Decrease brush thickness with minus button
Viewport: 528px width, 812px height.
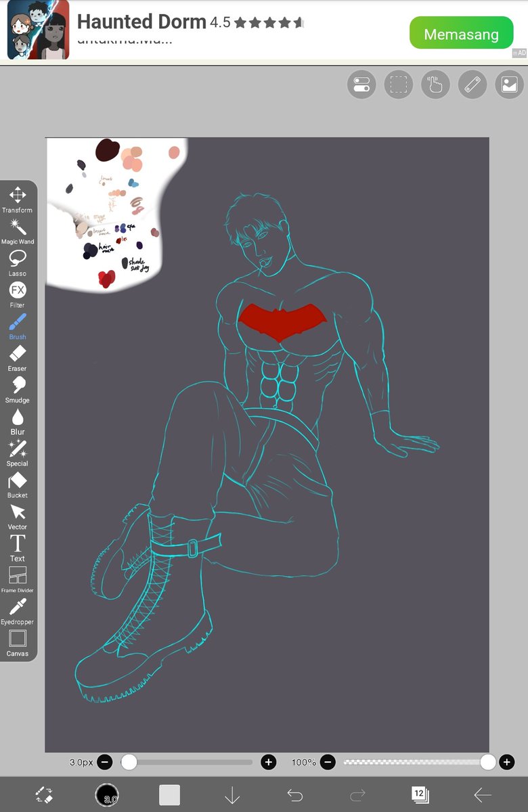click(105, 763)
